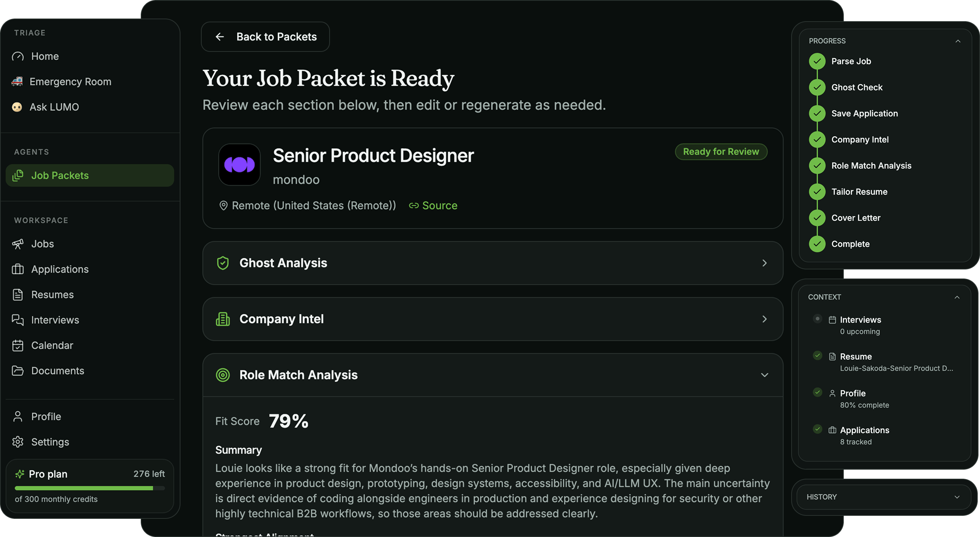
Task: Click the Role Match Analysis target icon
Action: pyautogui.click(x=222, y=375)
